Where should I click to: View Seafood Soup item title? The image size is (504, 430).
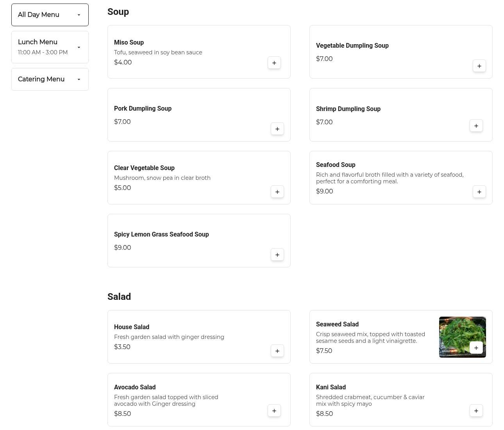coord(336,165)
